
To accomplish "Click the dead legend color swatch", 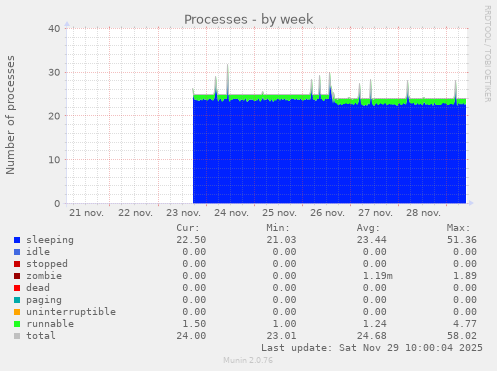I will [17, 288].
